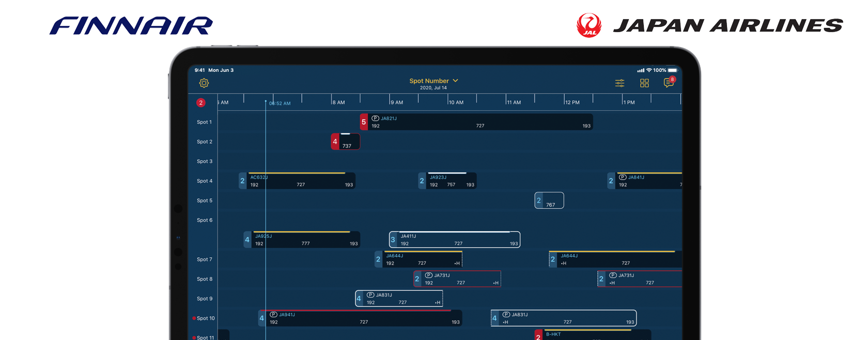Select the Spot 6 row label
This screenshot has height=340, width=868.
pyautogui.click(x=204, y=221)
